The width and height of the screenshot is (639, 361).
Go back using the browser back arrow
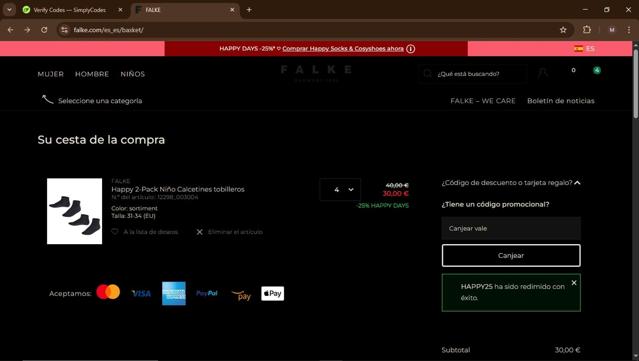11,30
